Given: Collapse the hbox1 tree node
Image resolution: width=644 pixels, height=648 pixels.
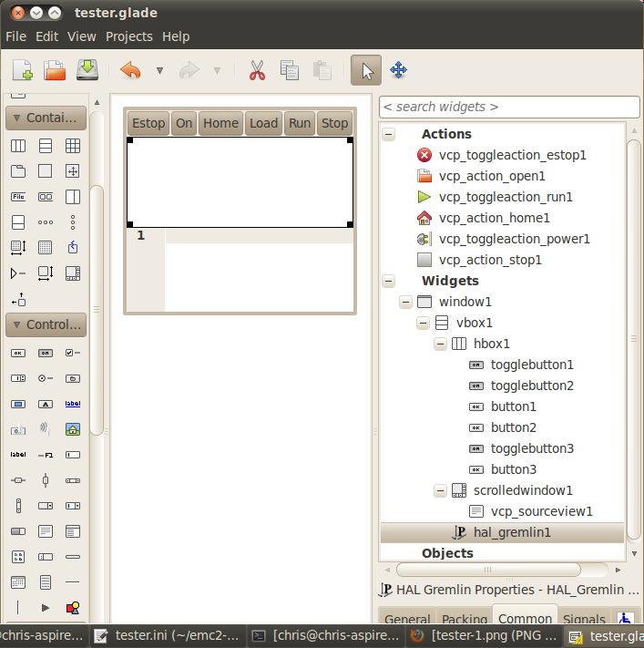Looking at the screenshot, I should point(441,344).
